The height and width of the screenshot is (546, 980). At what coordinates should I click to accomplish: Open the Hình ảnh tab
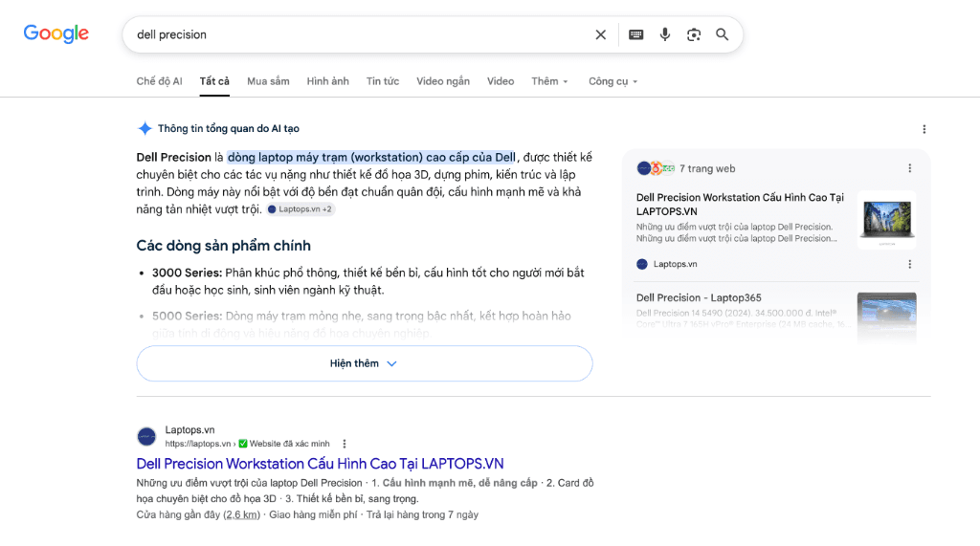point(327,81)
